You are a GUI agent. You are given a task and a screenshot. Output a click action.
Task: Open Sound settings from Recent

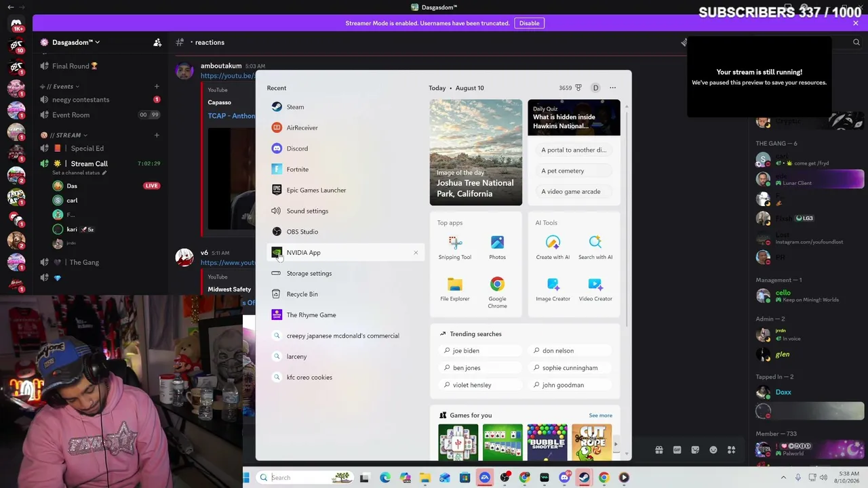coord(346,211)
